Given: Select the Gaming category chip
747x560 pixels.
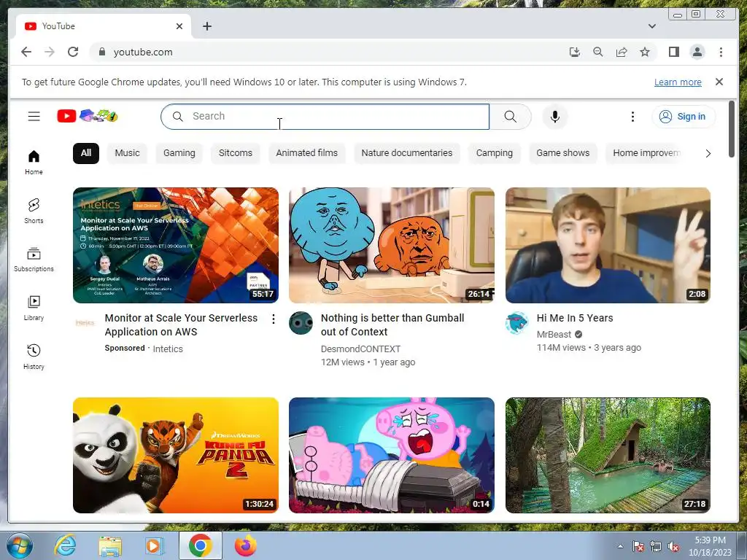Looking at the screenshot, I should (x=179, y=153).
